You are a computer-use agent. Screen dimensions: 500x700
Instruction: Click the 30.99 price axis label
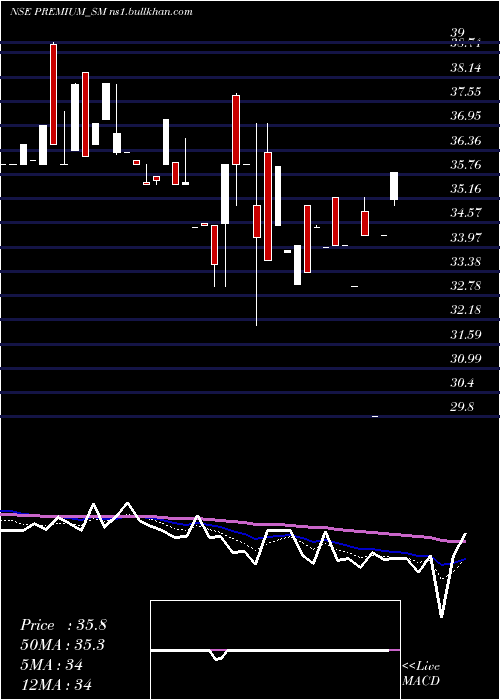click(x=466, y=358)
